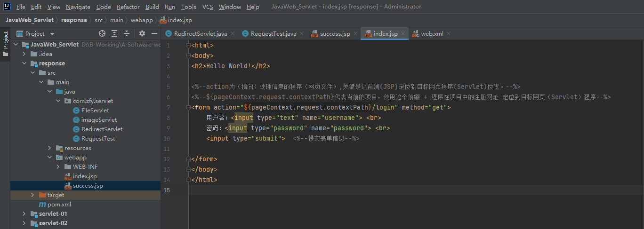The width and height of the screenshot is (644, 229).
Task: Toggle code folding at the html tag
Action: [x=188, y=46]
